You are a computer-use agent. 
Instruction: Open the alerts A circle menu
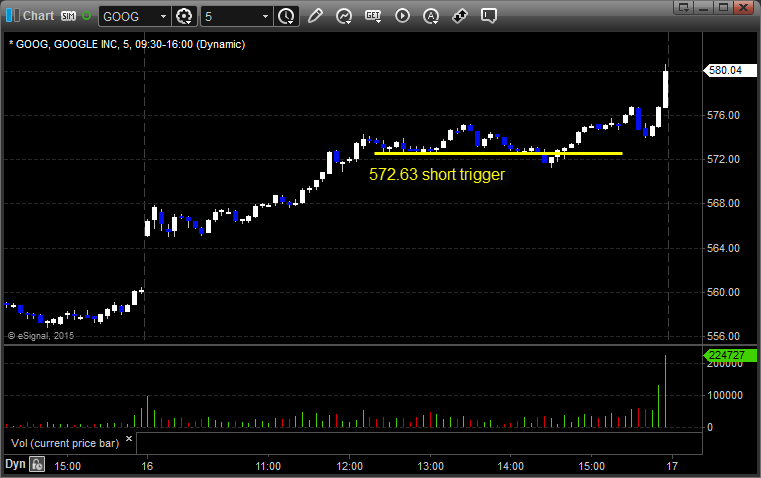431,16
